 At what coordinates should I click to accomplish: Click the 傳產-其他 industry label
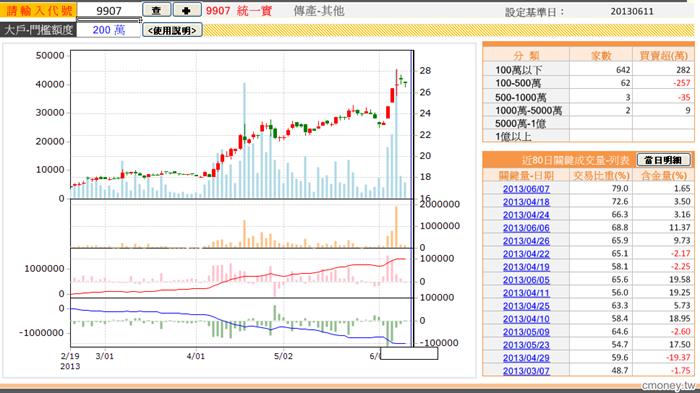coord(319,11)
